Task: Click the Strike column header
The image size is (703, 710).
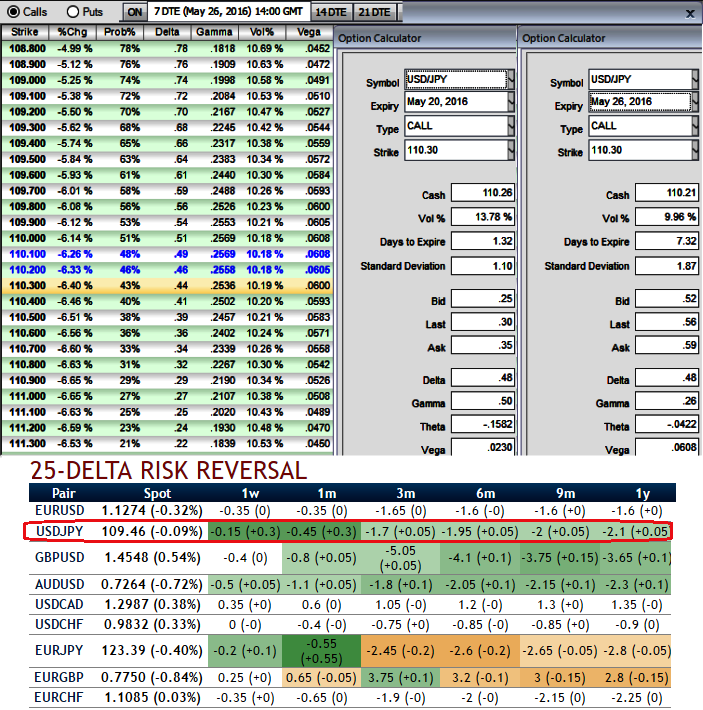Action: click(24, 31)
